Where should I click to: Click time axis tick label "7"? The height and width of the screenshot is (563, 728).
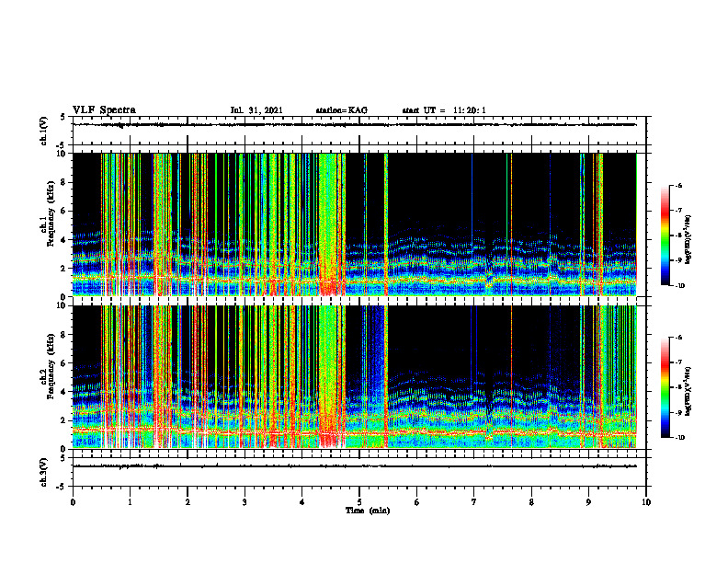coord(474,502)
